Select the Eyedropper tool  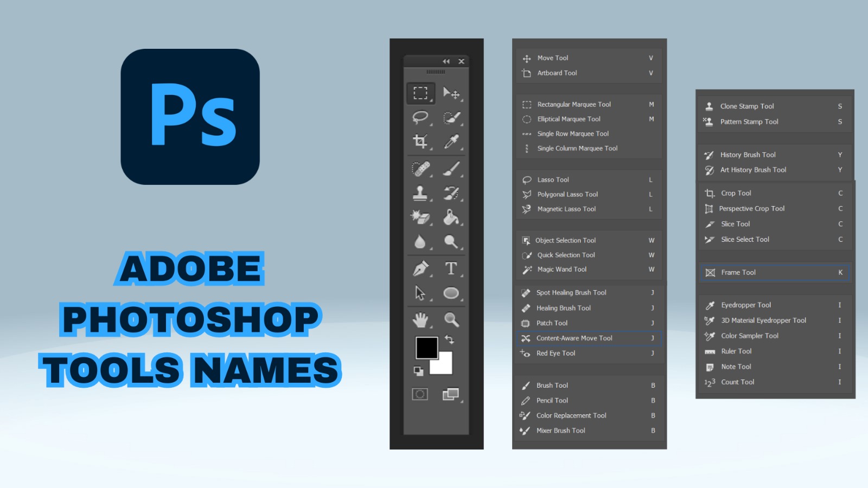coord(453,140)
